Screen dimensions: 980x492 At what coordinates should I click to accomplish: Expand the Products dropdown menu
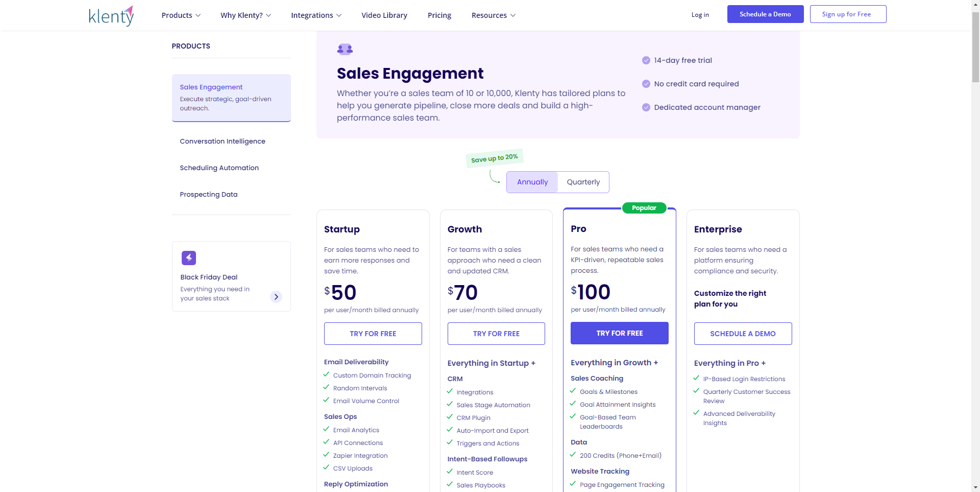pos(181,15)
